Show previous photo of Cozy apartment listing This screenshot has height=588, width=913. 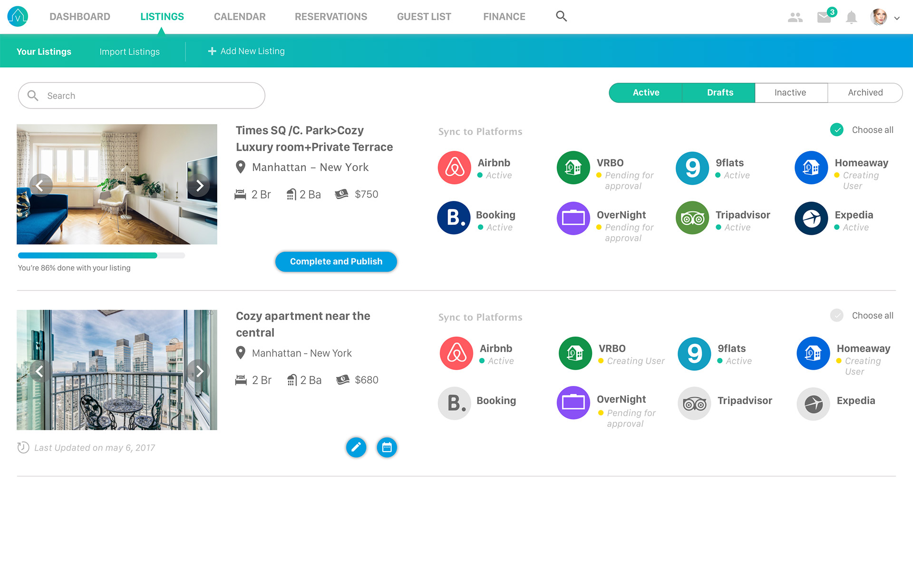[40, 371]
